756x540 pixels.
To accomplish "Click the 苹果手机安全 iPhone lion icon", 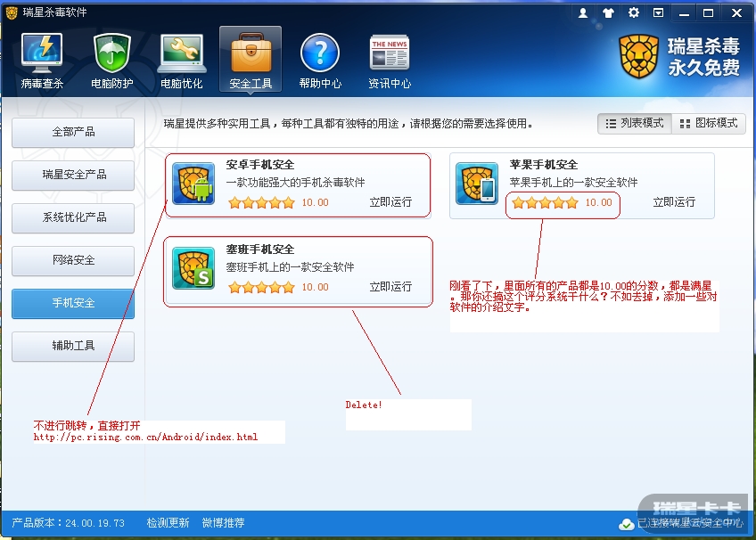I will (x=477, y=184).
